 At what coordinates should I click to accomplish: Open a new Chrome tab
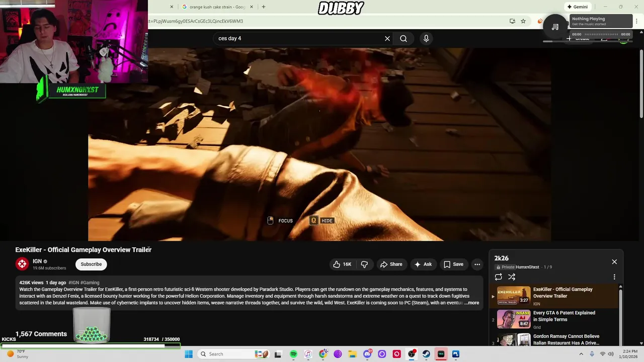[x=263, y=7]
